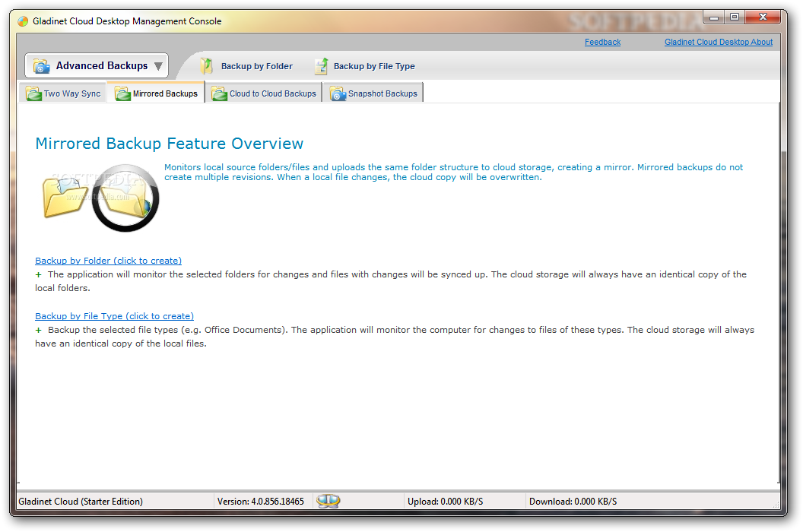
Task: Click the Cloud to Cloud Backups tab icon
Action: 219,93
